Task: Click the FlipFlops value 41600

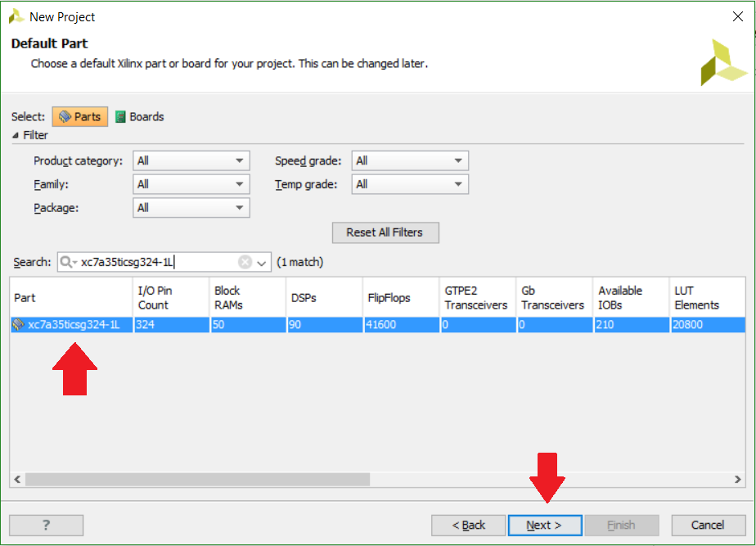Action: pos(381,325)
